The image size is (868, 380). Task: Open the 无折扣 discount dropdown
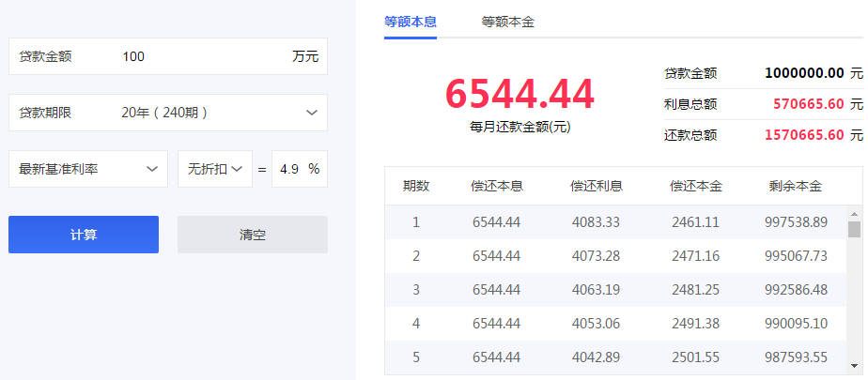pos(215,169)
